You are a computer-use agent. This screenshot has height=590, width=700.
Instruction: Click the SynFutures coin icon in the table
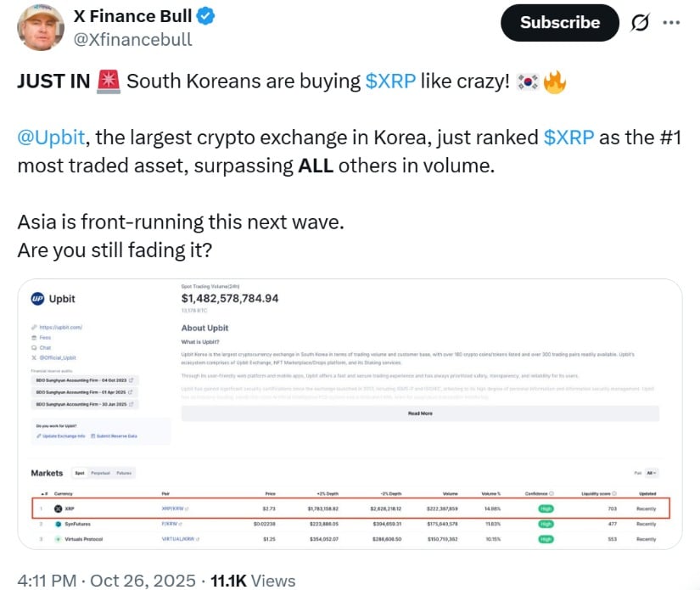pos(58,524)
